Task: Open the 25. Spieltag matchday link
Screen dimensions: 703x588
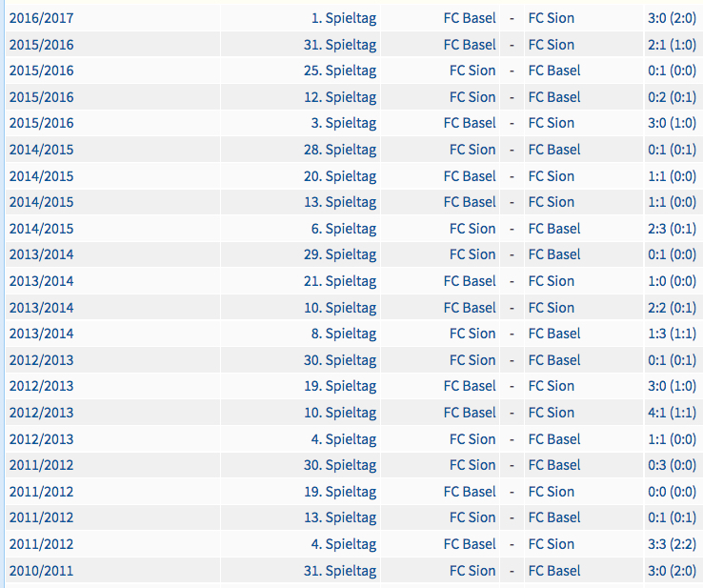Action: (340, 71)
